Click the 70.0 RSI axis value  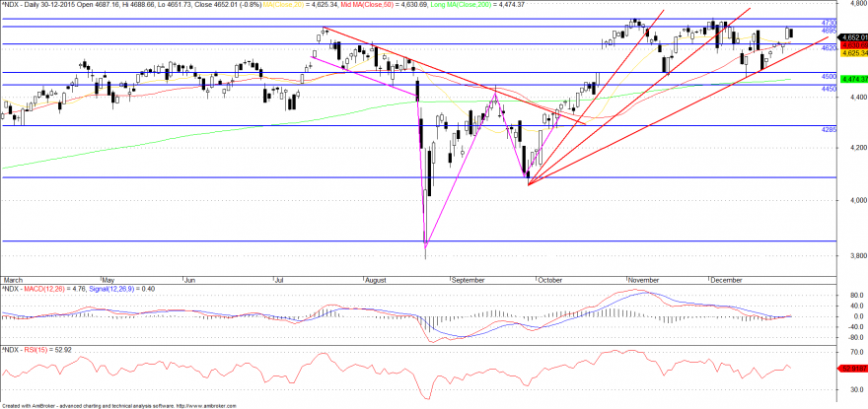857,352
